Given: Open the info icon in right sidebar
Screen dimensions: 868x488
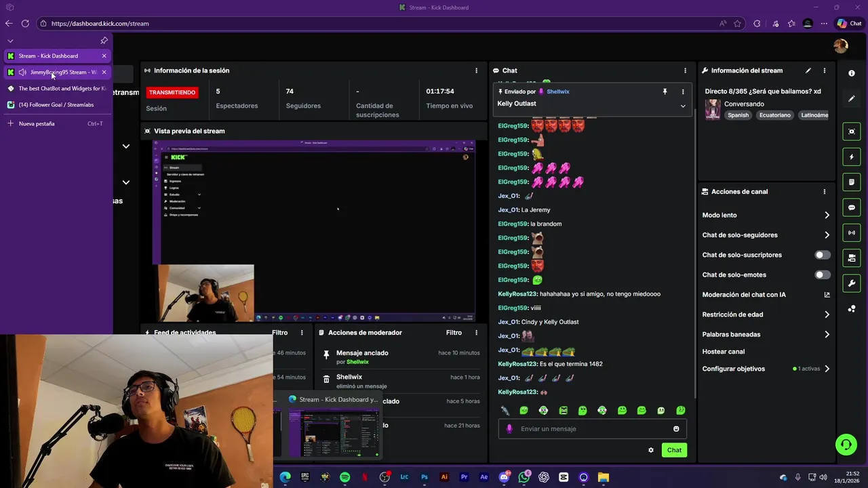Looking at the screenshot, I should pos(852,73).
